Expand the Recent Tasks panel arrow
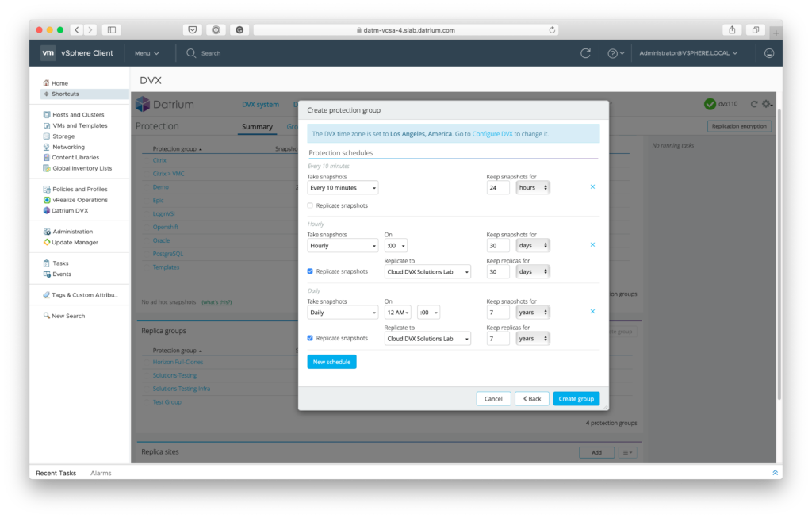Viewport: 812px width, 518px height. [x=776, y=473]
